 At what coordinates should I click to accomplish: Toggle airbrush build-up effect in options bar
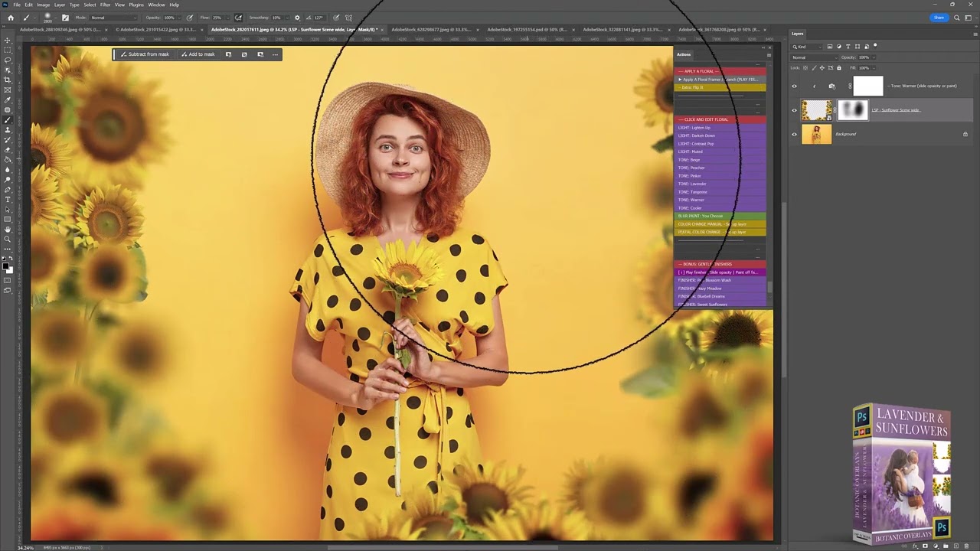point(238,18)
